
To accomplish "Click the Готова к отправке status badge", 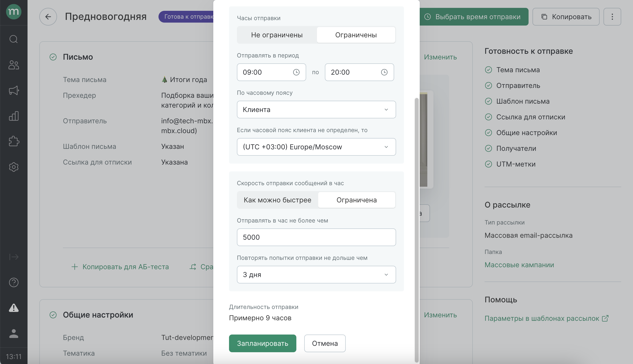I will tap(186, 17).
